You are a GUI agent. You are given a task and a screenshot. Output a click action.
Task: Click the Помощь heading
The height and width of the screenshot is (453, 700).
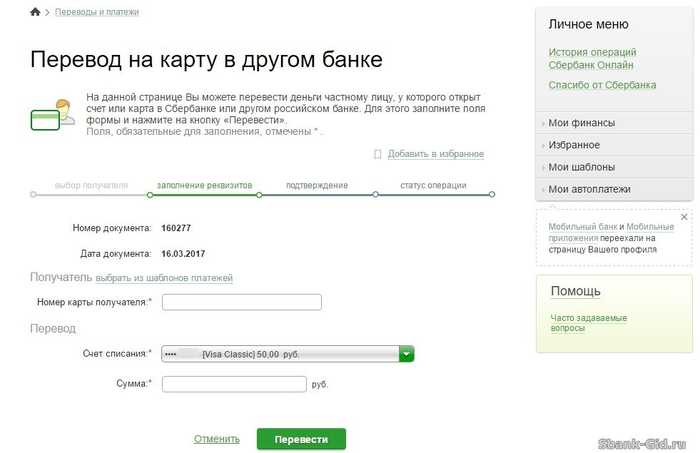pos(575,291)
